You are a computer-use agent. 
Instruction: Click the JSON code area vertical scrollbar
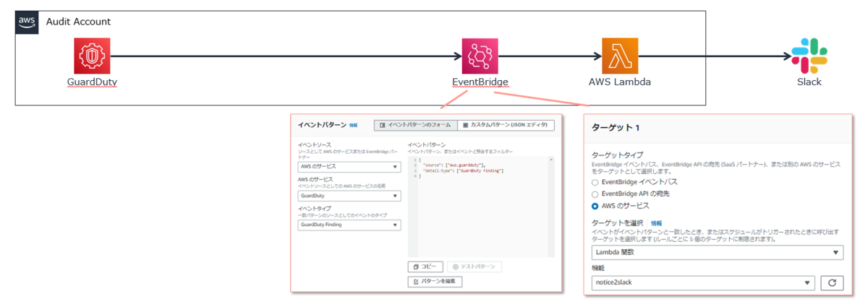coord(551,206)
